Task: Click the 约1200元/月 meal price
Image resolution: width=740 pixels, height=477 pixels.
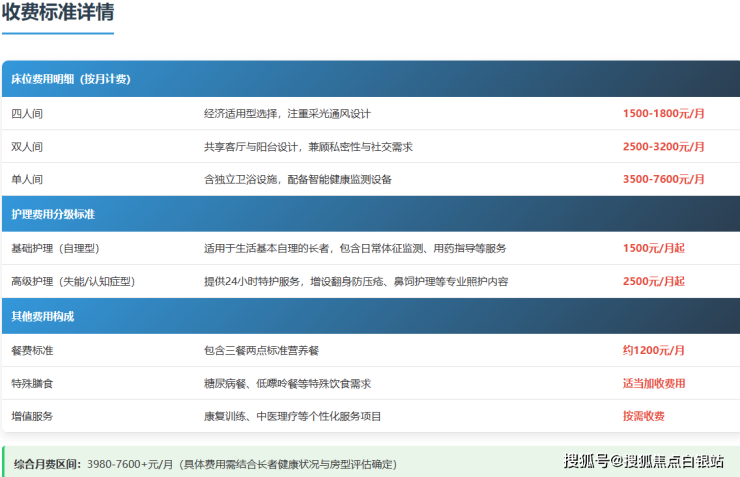Action: click(654, 350)
